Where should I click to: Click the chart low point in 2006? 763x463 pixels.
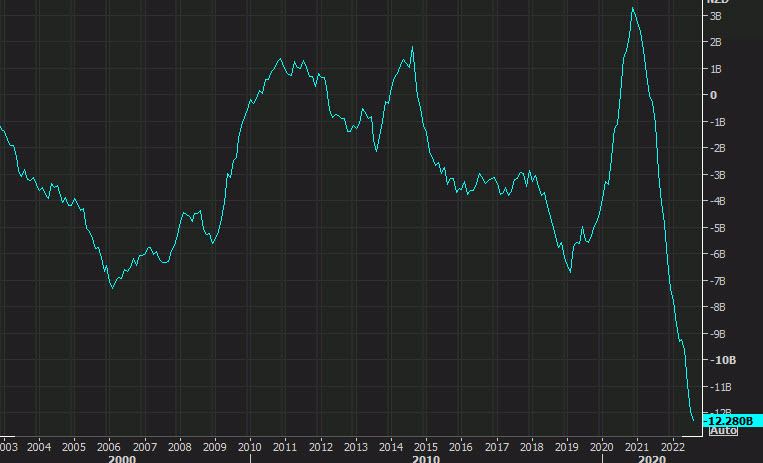(113, 288)
